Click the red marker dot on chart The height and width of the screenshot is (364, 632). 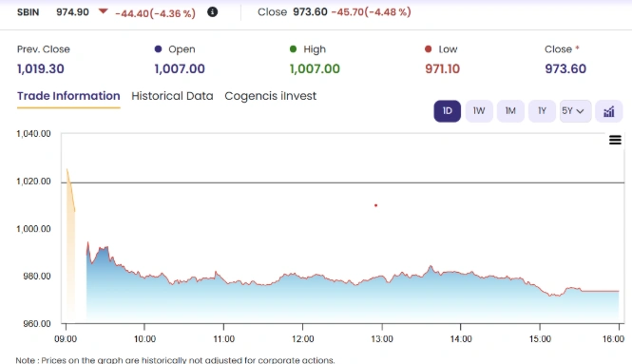(x=375, y=205)
